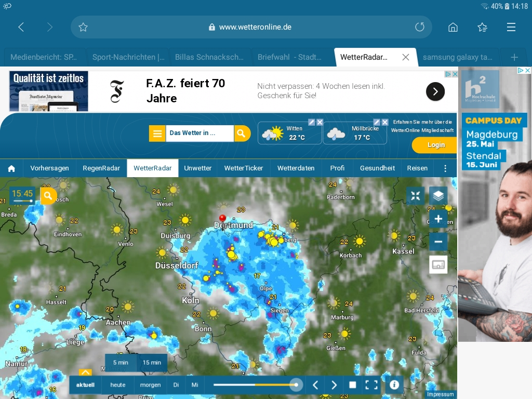The width and height of the screenshot is (532, 399).
Task: Select 5 min interval option
Action: pos(121,363)
